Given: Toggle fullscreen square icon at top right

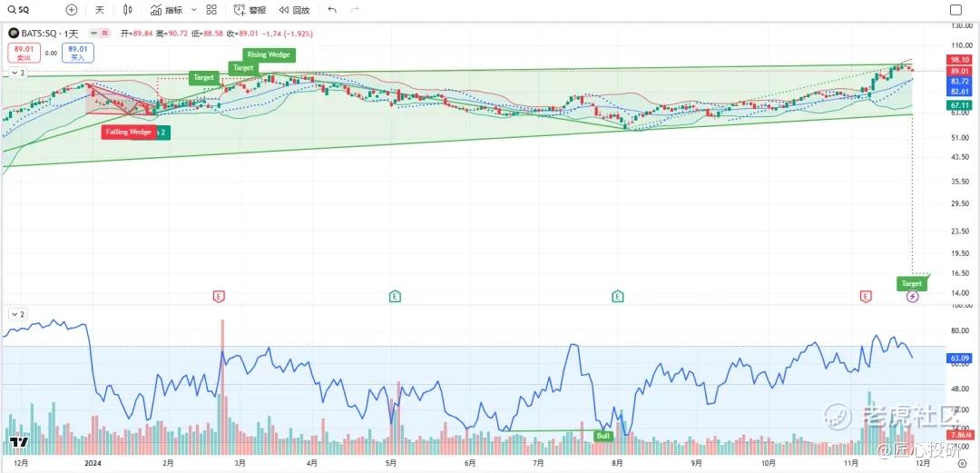Looking at the screenshot, I should [955, 10].
